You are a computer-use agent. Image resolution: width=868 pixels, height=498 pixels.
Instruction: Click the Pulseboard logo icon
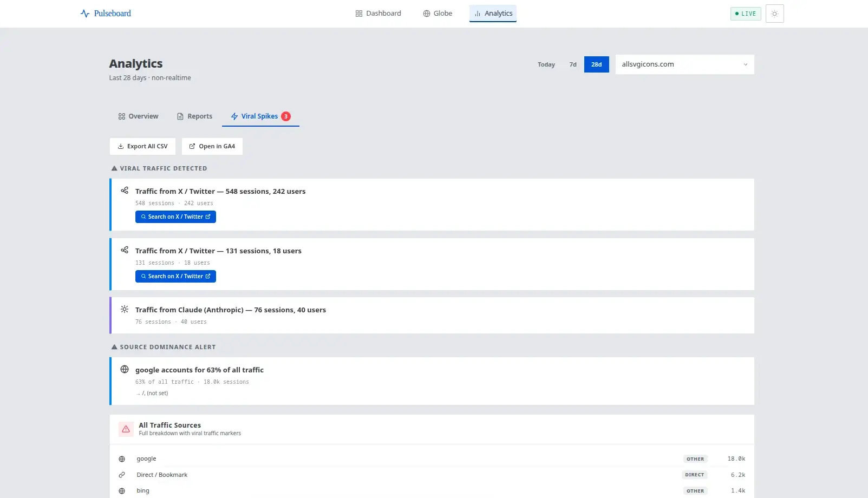85,14
